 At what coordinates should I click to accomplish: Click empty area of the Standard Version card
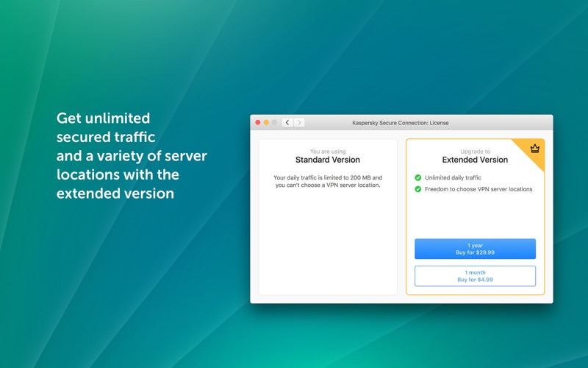328,243
